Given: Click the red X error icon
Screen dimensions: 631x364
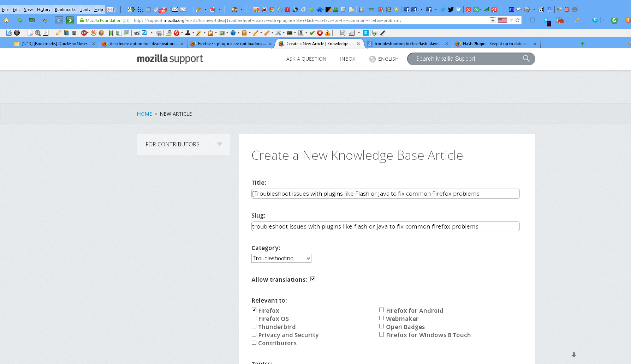Looking at the screenshot, I should pyautogui.click(x=320, y=33).
